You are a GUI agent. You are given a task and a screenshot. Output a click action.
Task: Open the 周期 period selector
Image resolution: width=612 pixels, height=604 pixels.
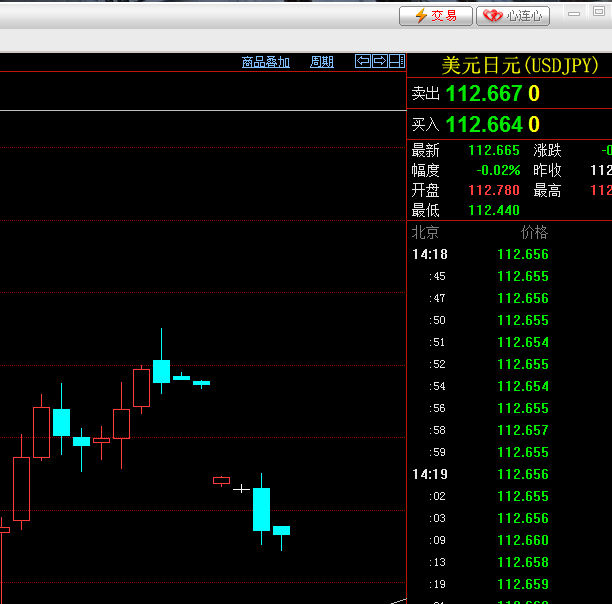(x=322, y=62)
